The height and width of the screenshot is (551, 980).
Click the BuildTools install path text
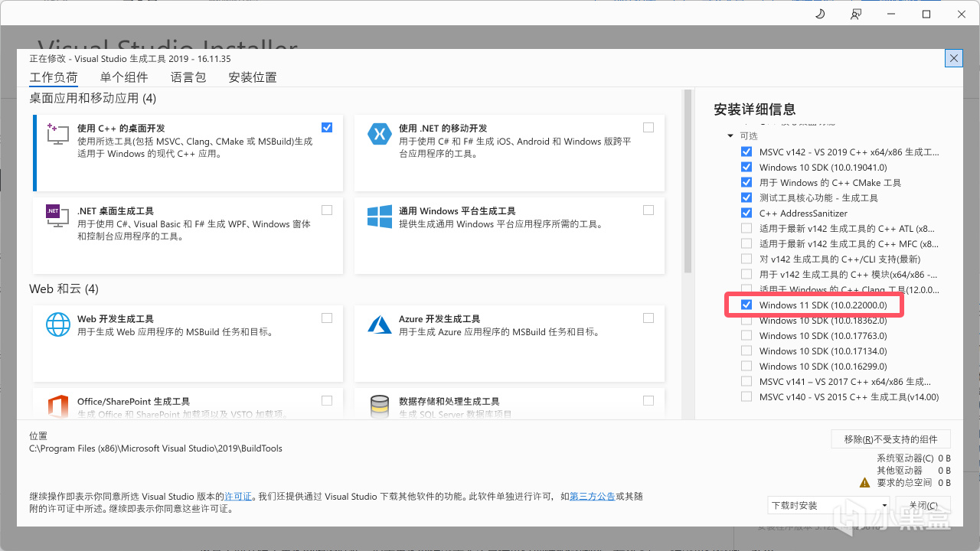(x=156, y=448)
